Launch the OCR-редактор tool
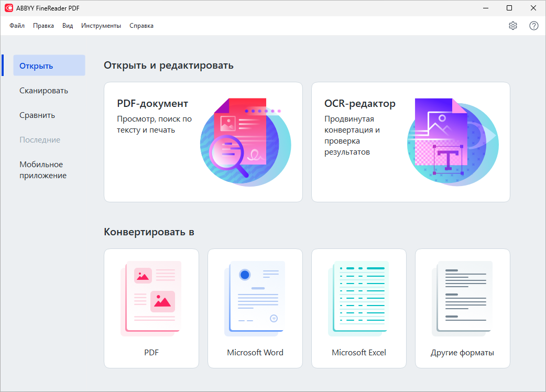Screen dimensions: 546x392 pyautogui.click(x=411, y=141)
